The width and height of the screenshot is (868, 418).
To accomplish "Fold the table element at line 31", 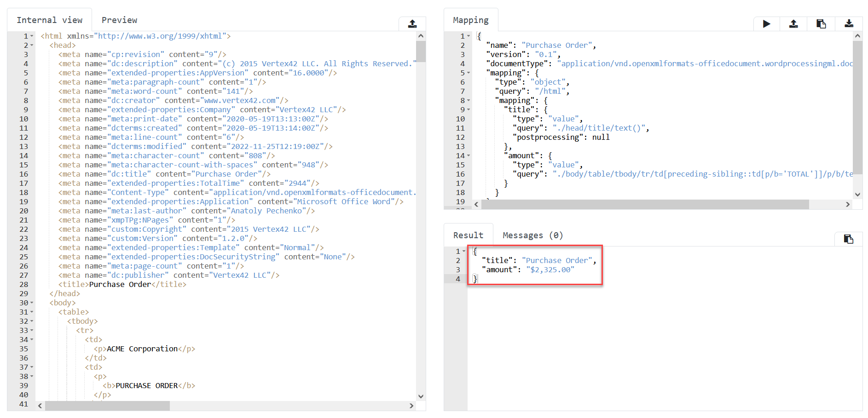I will tap(32, 312).
